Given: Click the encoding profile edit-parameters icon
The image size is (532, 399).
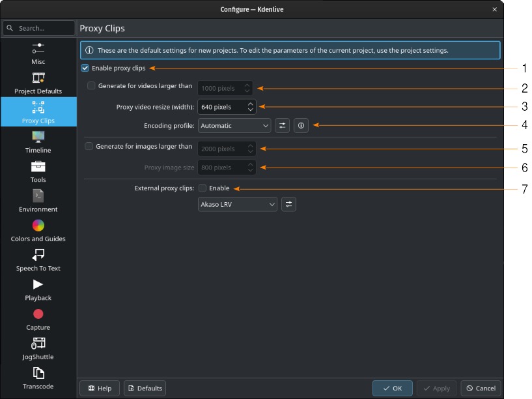Looking at the screenshot, I should pos(282,126).
